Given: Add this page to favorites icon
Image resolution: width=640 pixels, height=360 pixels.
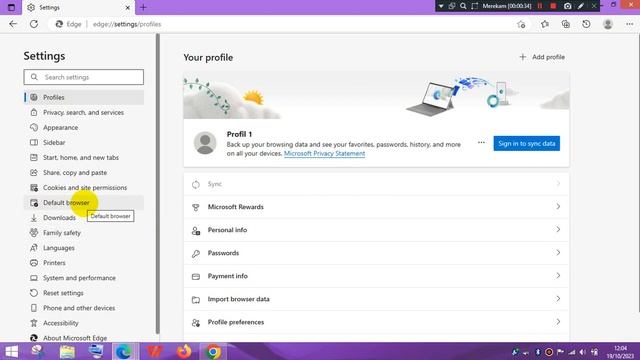Looking at the screenshot, I should click(521, 24).
